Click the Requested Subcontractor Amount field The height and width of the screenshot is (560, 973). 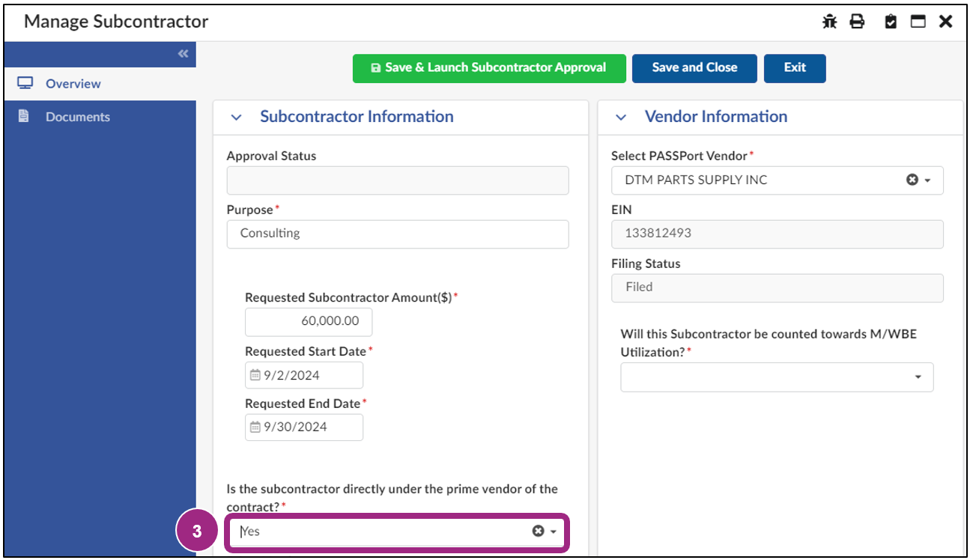[309, 321]
